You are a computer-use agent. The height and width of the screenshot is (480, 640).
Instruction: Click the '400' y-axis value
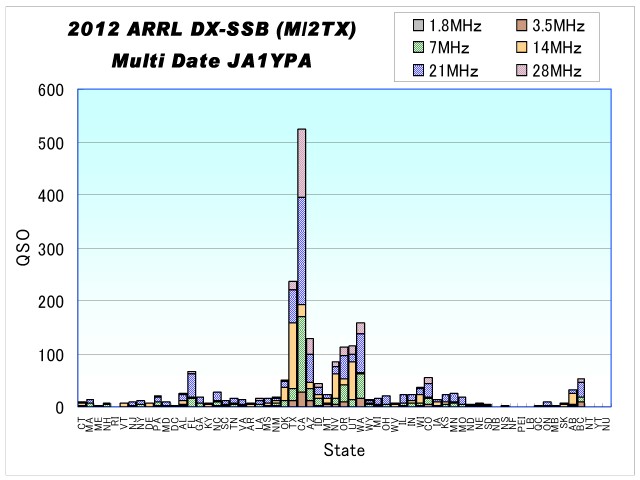click(x=51, y=196)
